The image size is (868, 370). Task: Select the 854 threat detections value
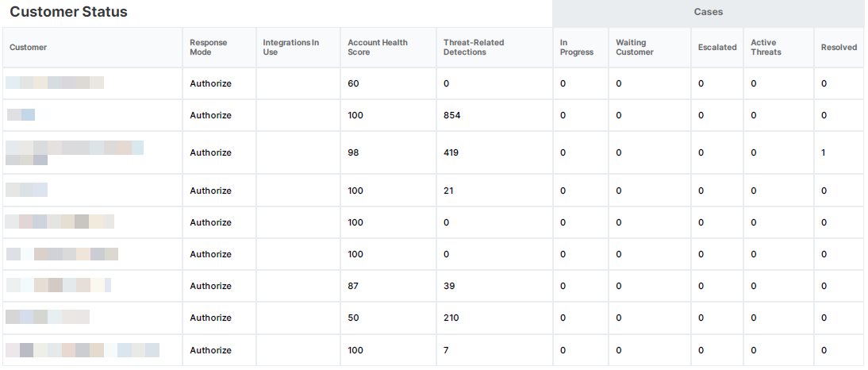(452, 115)
